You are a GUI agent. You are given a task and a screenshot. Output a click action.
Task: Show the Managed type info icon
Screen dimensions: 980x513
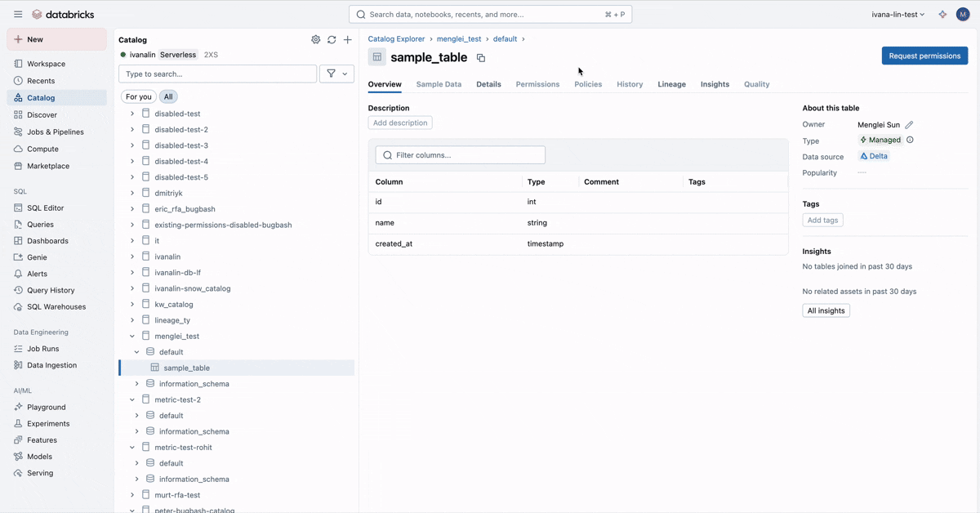(910, 140)
